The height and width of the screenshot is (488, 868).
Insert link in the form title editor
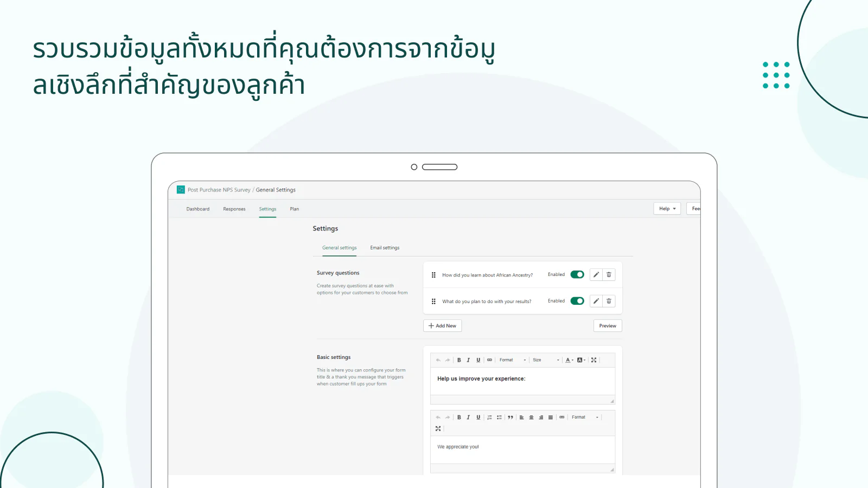489,360
